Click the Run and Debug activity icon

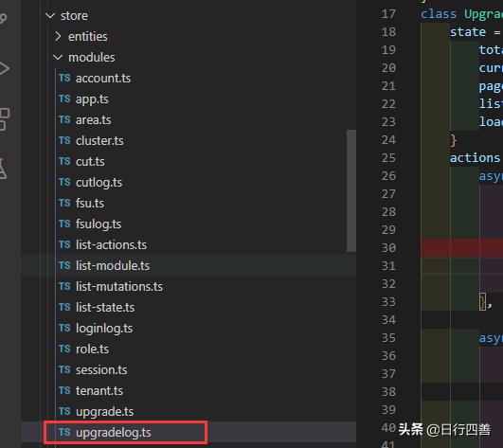[5, 68]
